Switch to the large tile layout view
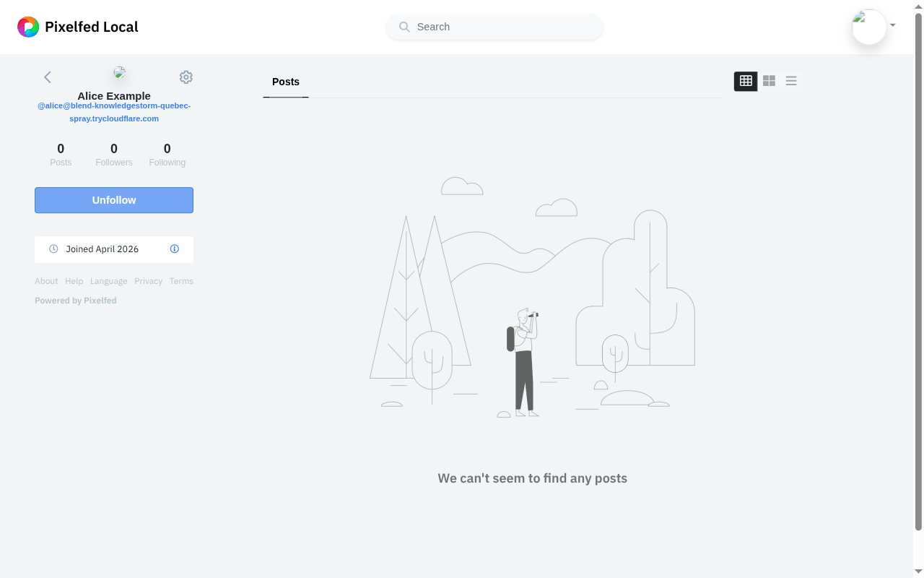Image resolution: width=924 pixels, height=578 pixels. (769, 81)
